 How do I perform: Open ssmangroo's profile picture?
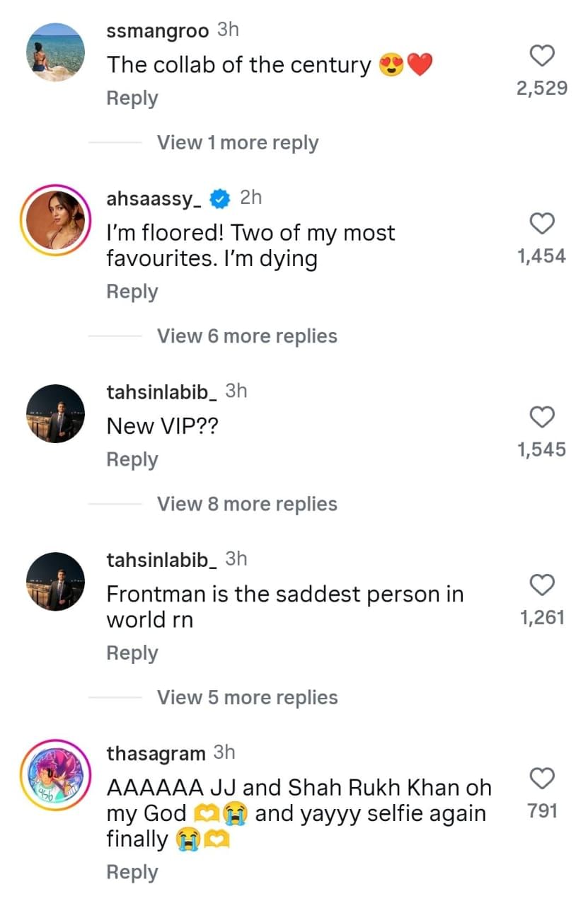pos(55,52)
